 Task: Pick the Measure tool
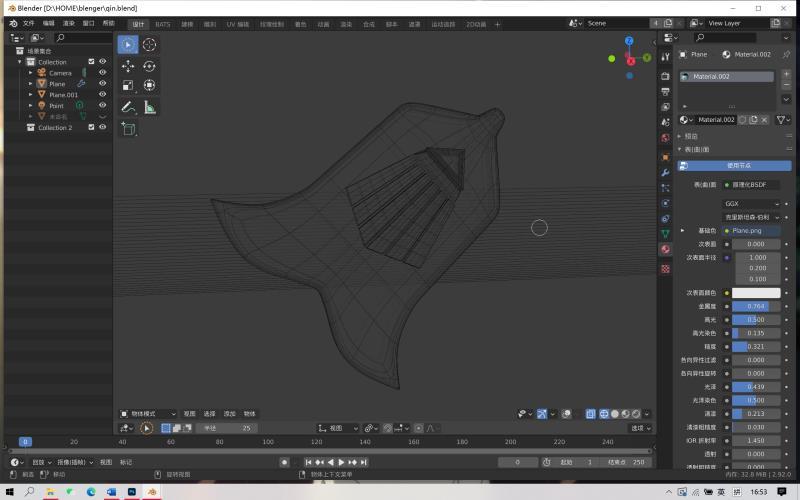pos(150,107)
